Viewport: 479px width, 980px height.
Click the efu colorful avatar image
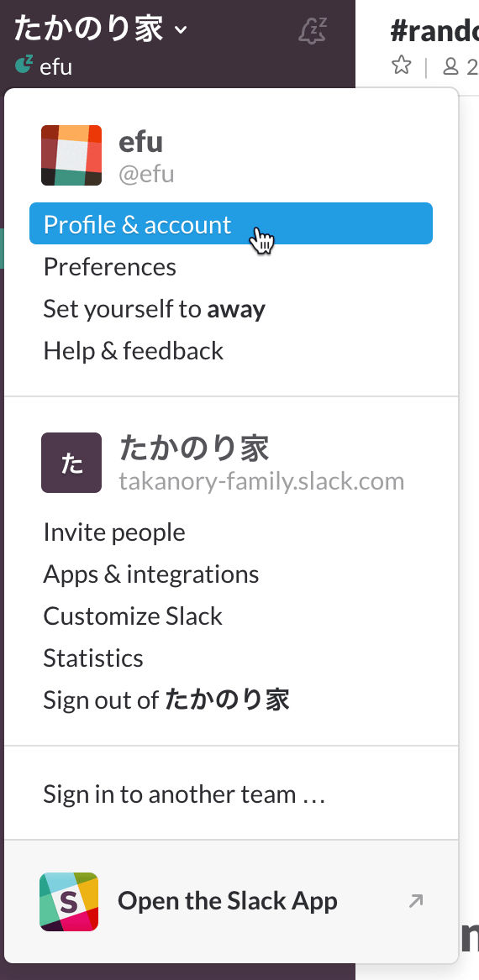71,155
